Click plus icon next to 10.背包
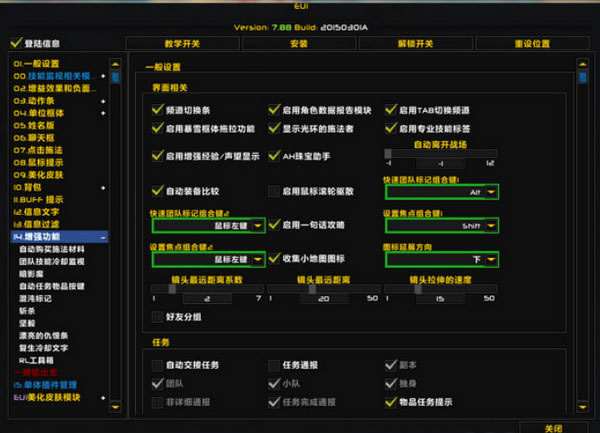This screenshot has width=600, height=433. pos(103,188)
